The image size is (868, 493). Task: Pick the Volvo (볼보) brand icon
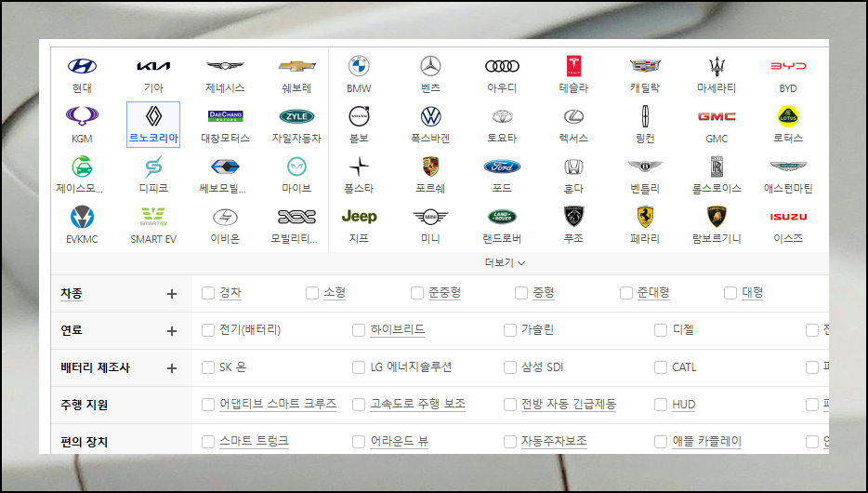pos(359,116)
